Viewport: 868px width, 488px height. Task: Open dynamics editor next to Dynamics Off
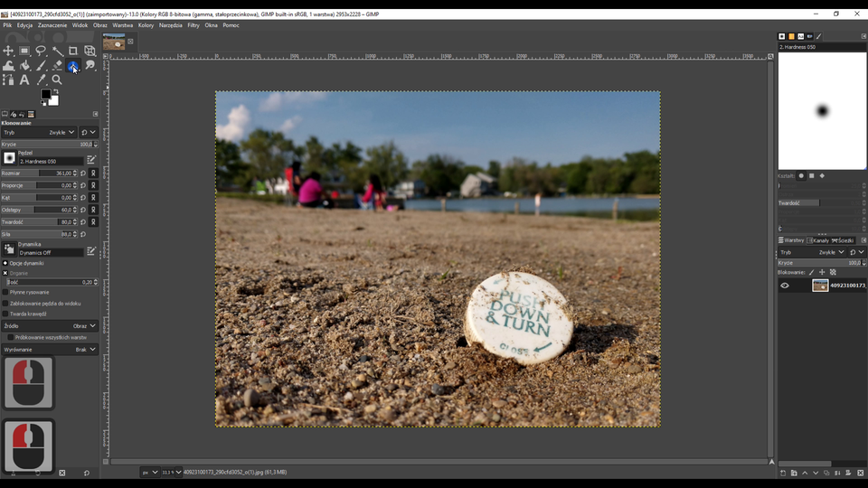tap(91, 251)
